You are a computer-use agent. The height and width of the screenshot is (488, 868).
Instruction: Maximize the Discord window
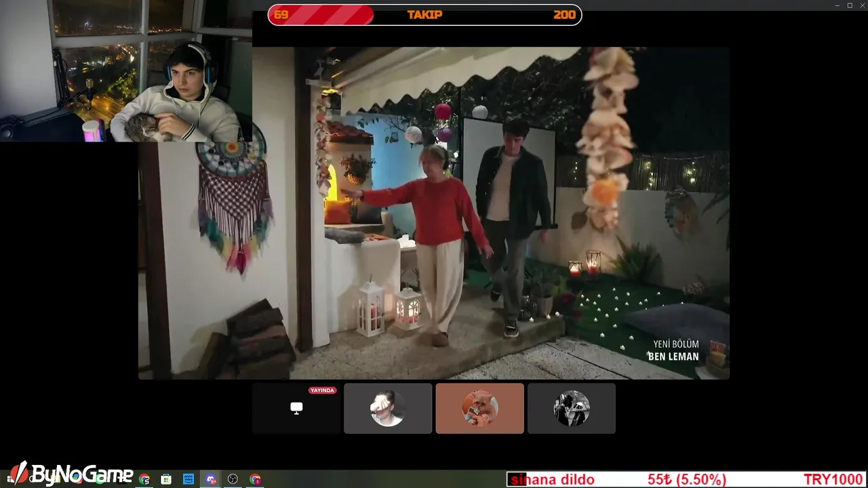850,5
